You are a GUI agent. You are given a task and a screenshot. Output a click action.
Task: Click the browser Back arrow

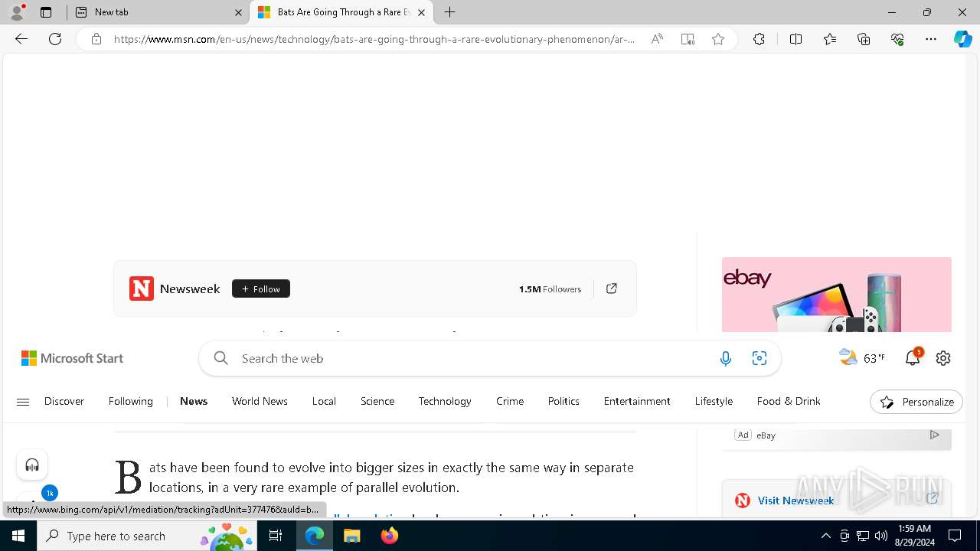tap(21, 39)
